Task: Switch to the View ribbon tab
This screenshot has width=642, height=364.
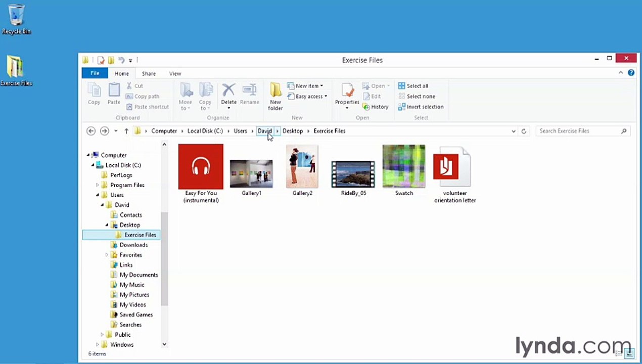Action: (x=175, y=73)
